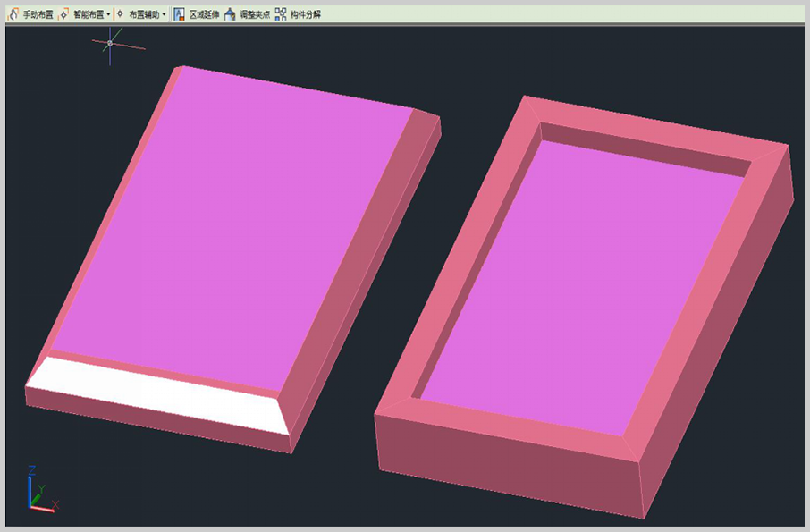Click the 构件分解 icon
The image size is (810, 532).
click(281, 14)
